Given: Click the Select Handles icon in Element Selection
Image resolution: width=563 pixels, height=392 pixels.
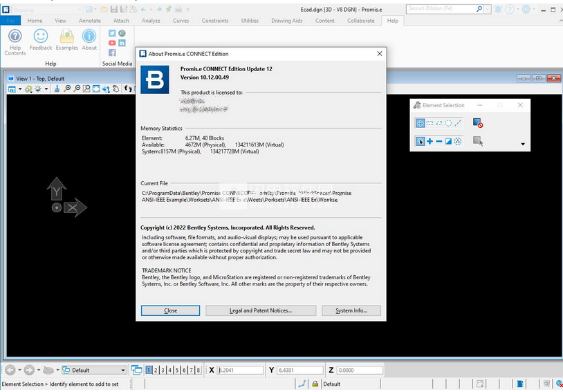Looking at the screenshot, I should tap(477, 141).
